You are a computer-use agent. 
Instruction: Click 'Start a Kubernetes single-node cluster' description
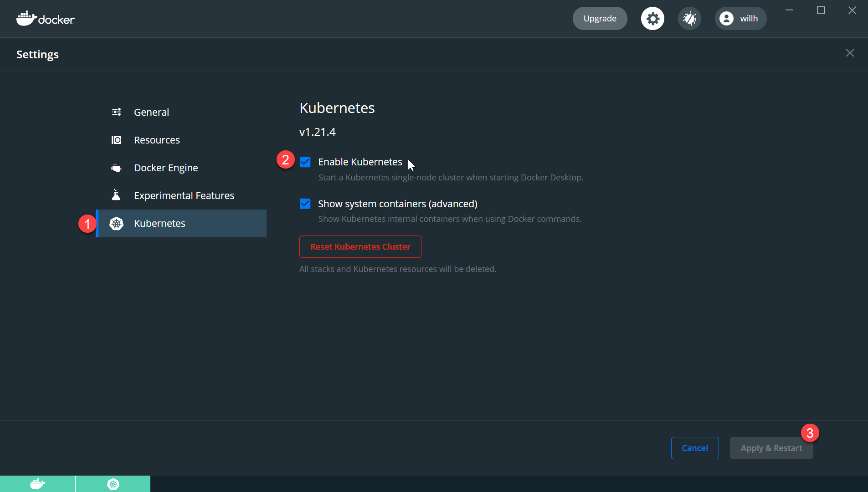(x=451, y=178)
